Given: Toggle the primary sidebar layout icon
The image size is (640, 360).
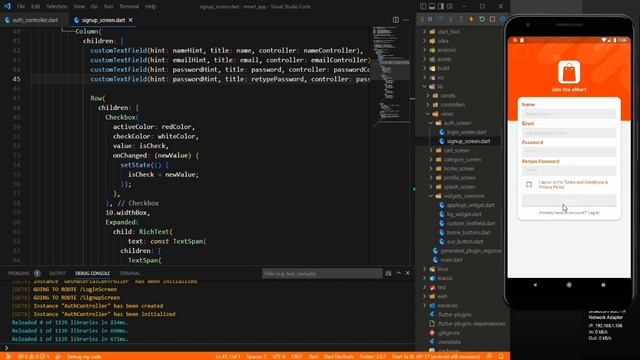Looking at the screenshot, I should click(423, 6).
